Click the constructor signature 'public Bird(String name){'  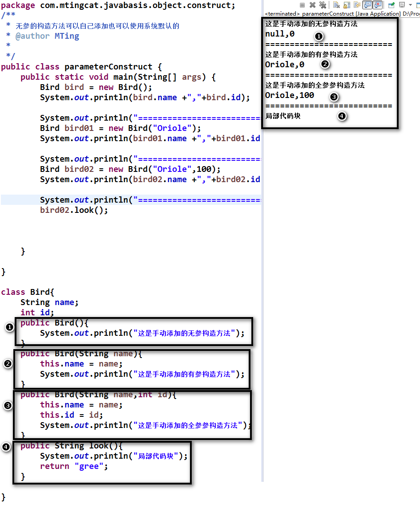pyautogui.click(x=81, y=354)
